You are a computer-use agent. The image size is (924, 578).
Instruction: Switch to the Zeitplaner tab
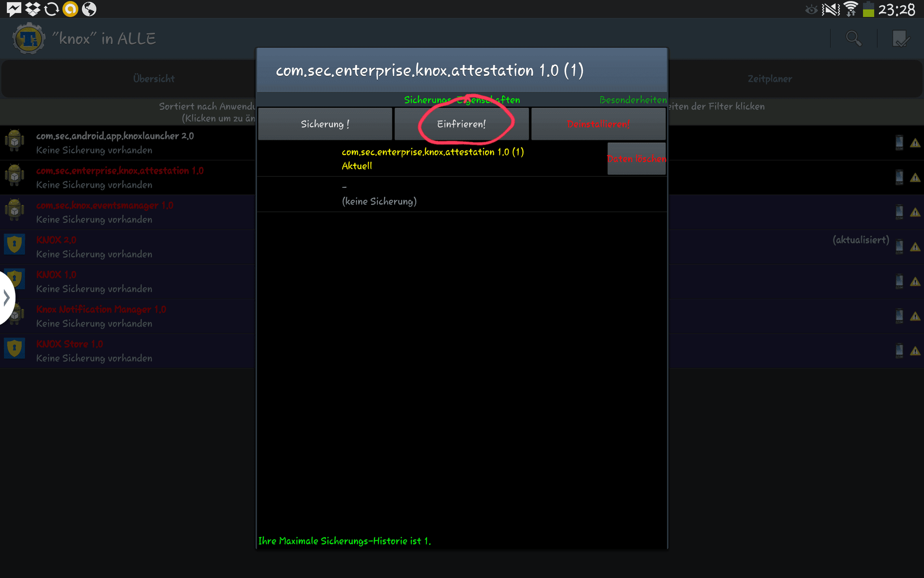[x=770, y=79]
